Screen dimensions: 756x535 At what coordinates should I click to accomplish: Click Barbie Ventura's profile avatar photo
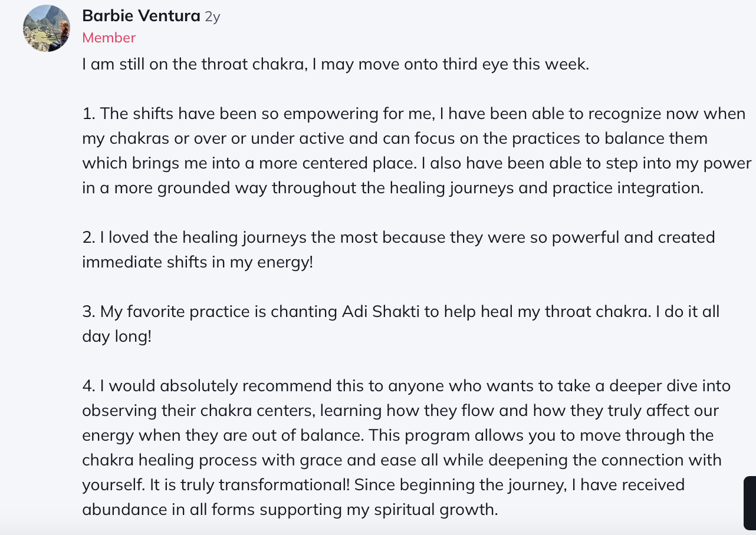[47, 28]
